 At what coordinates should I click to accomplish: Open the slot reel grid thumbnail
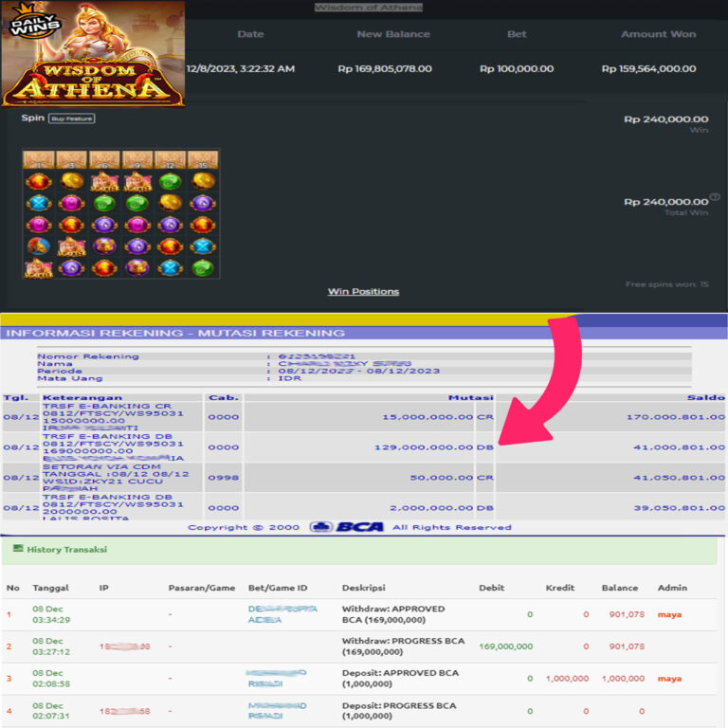click(120, 214)
